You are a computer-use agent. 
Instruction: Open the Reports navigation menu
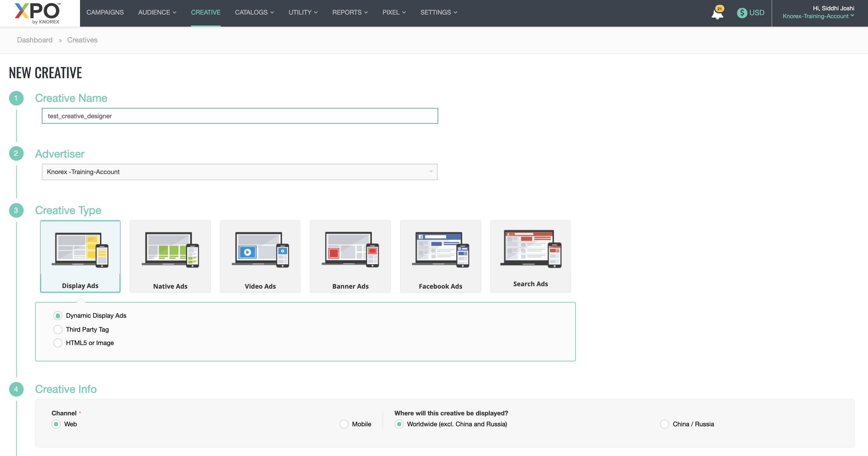(350, 12)
